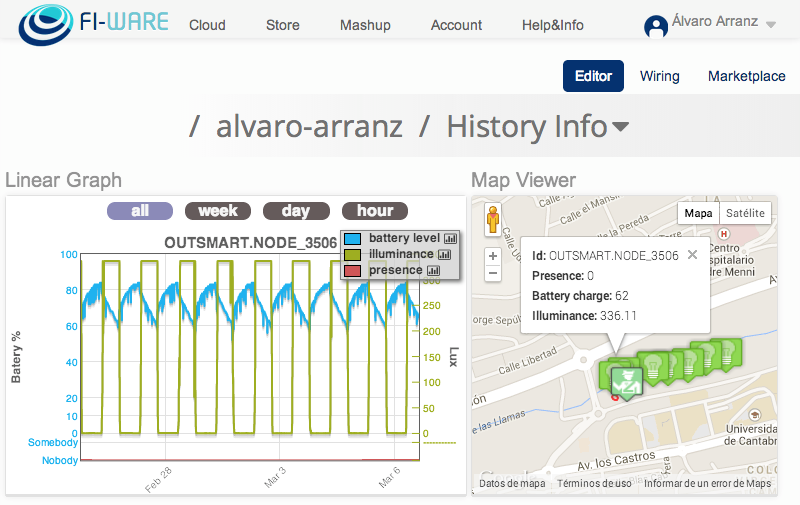This screenshot has width=800, height=505.
Task: Click the FI-WARE logo
Action: coord(93,23)
